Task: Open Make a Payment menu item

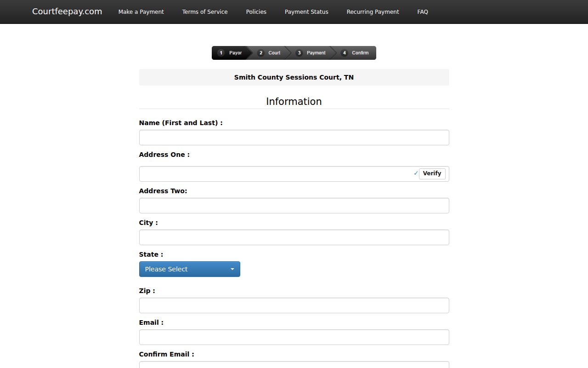Action: [141, 12]
